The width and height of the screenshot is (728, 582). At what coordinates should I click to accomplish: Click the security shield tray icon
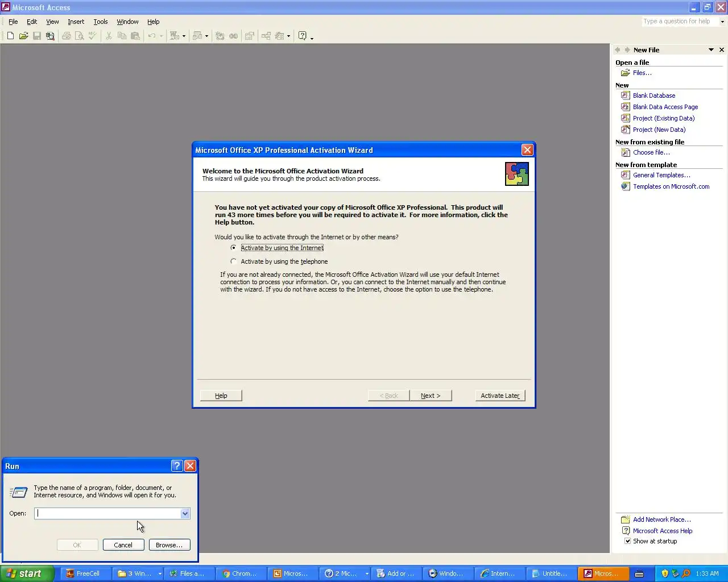[664, 573]
